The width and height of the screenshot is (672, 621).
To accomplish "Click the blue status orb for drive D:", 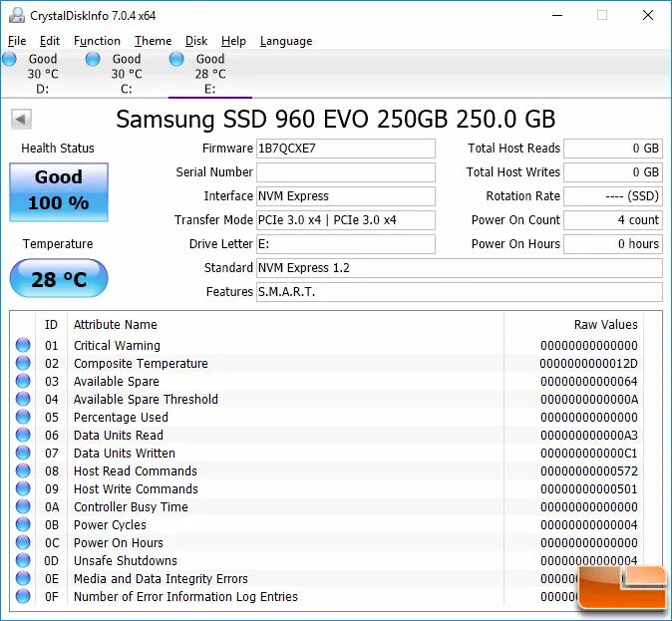I will pos(9,59).
